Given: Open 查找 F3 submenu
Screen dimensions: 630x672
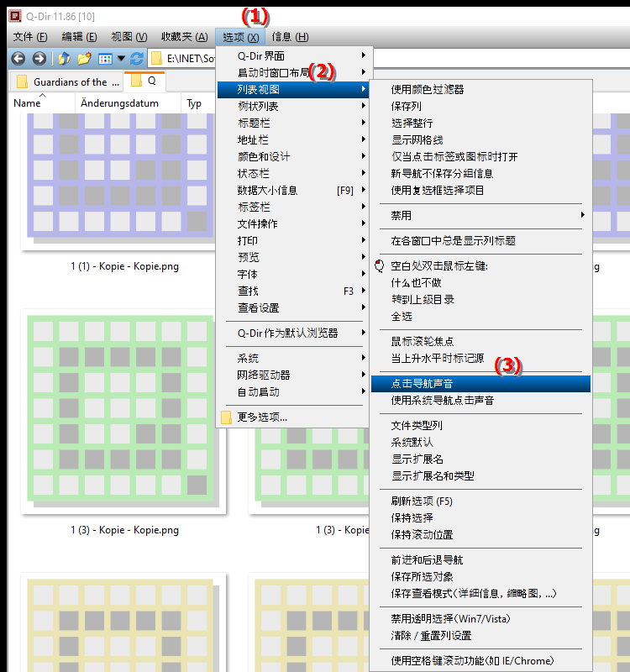Looking at the screenshot, I should [x=293, y=291].
